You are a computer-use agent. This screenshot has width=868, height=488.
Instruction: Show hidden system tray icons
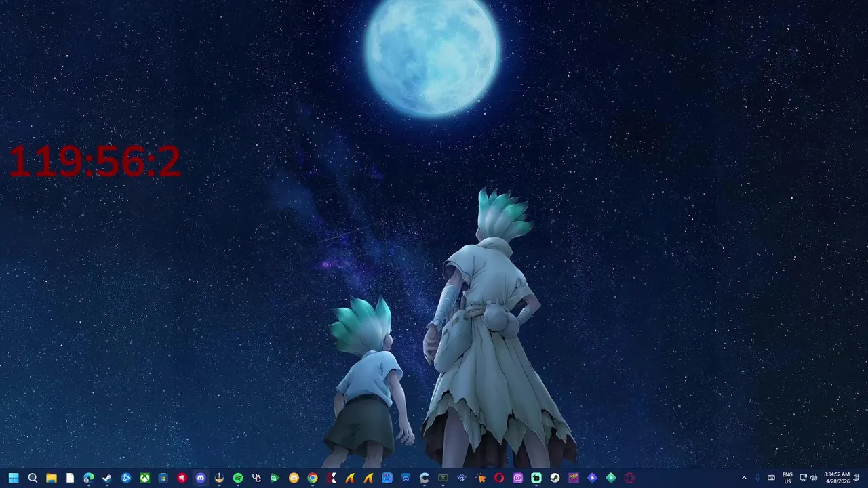(744, 478)
